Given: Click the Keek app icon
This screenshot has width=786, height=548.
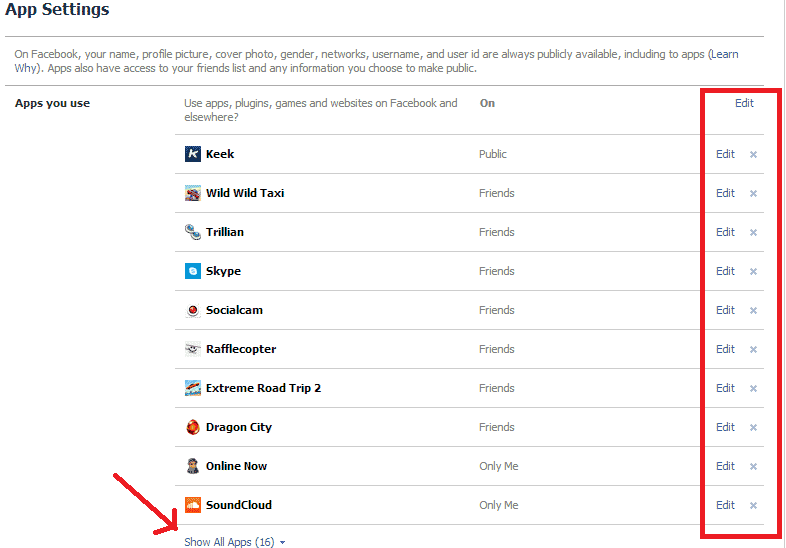Looking at the screenshot, I should click(x=193, y=154).
